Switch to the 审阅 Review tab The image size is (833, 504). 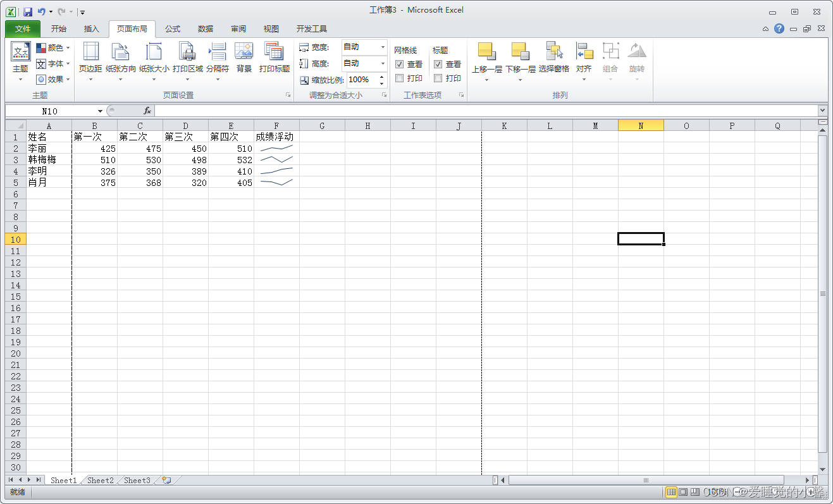[x=238, y=29]
